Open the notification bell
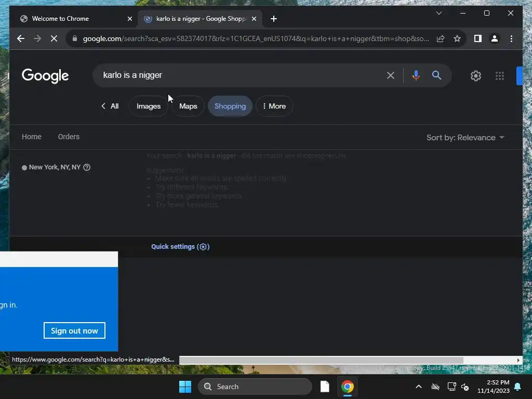This screenshot has width=532, height=399. tap(518, 387)
